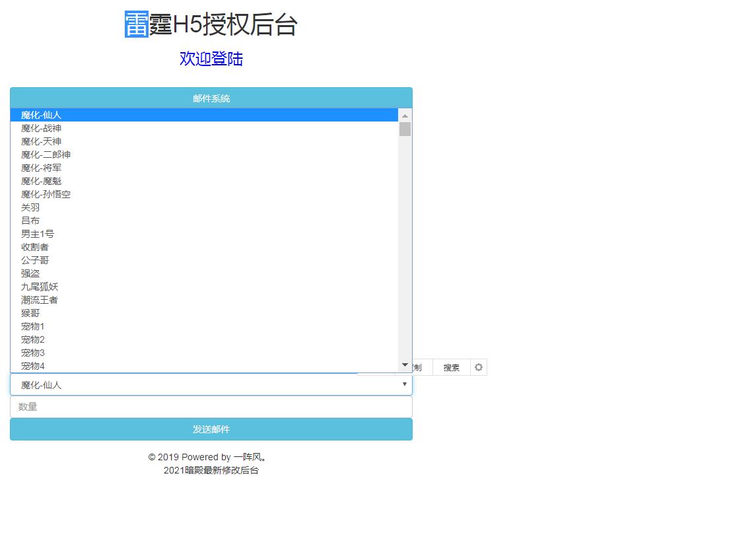The image size is (754, 560).
Task: Choose 九尾狐妖 list entry
Action: [x=40, y=287]
